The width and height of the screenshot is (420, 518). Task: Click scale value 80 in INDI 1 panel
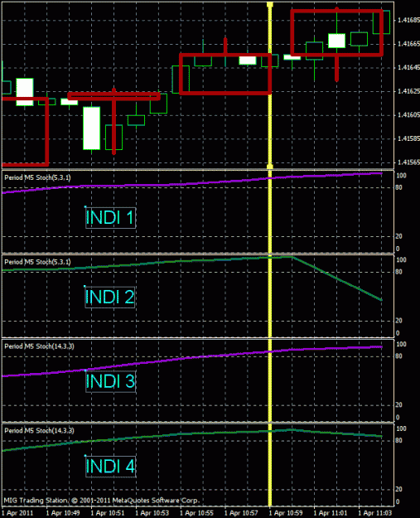(398, 187)
